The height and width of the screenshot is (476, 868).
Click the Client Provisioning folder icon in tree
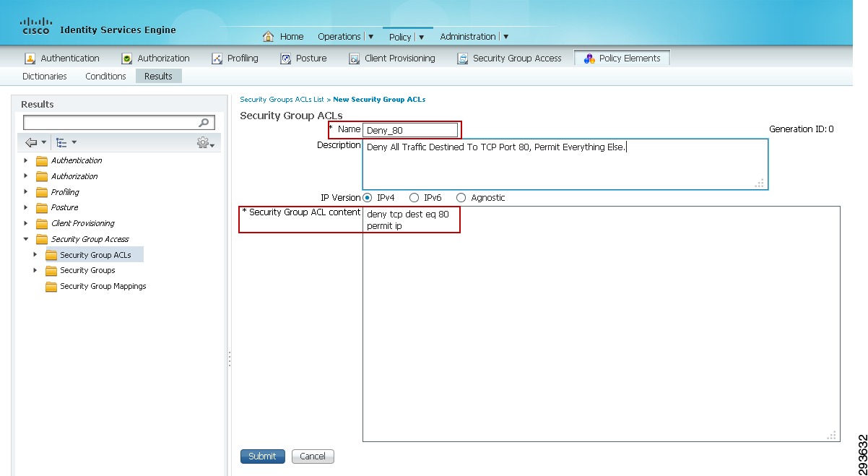pyautogui.click(x=42, y=224)
